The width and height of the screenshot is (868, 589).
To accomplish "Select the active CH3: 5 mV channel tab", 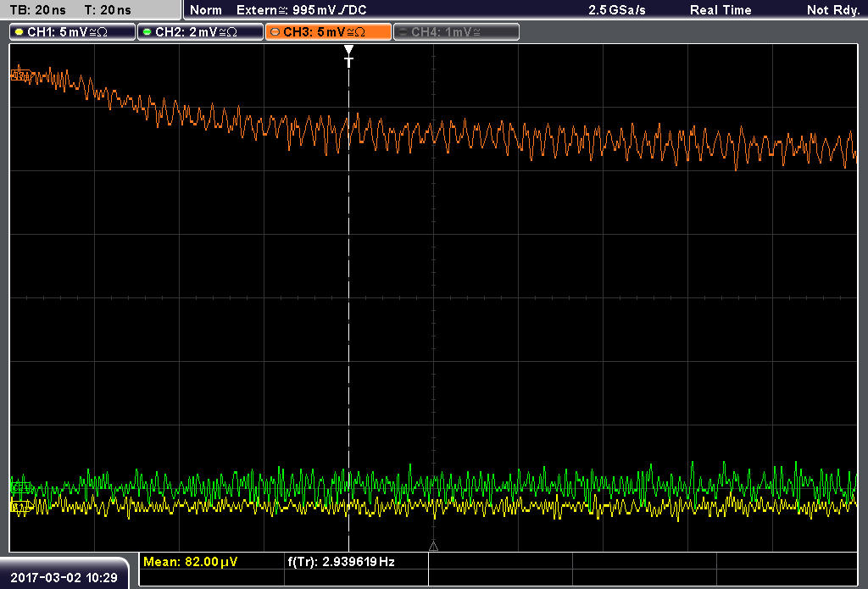I will (328, 32).
